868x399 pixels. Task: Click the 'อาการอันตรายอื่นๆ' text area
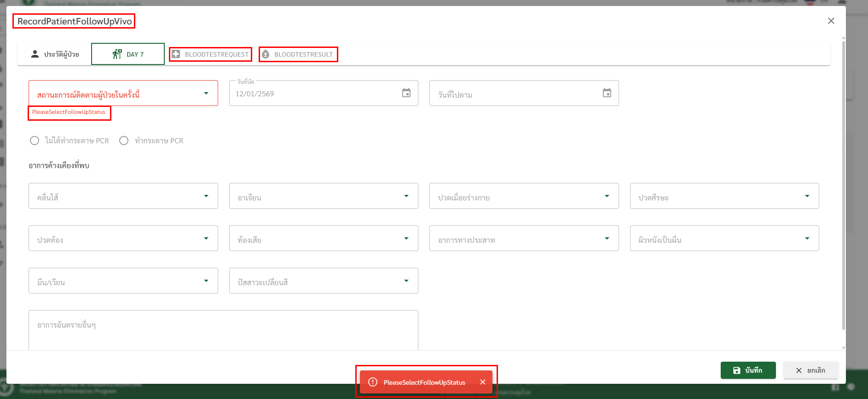(223, 330)
